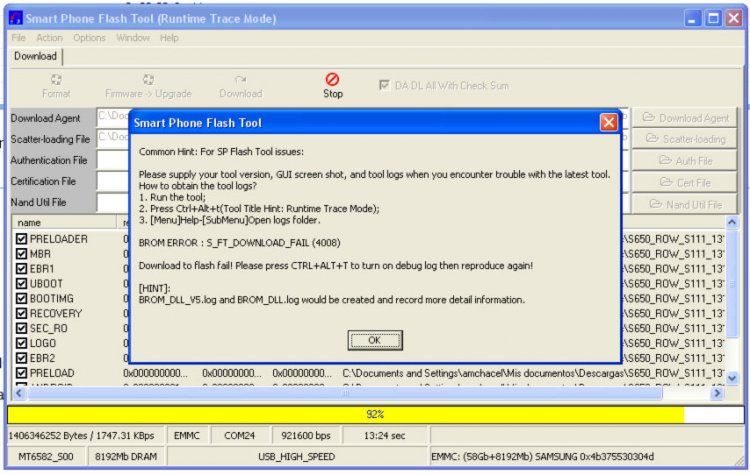Click the EMMC status bar cell
Screen dimensions: 750x475
187,436
